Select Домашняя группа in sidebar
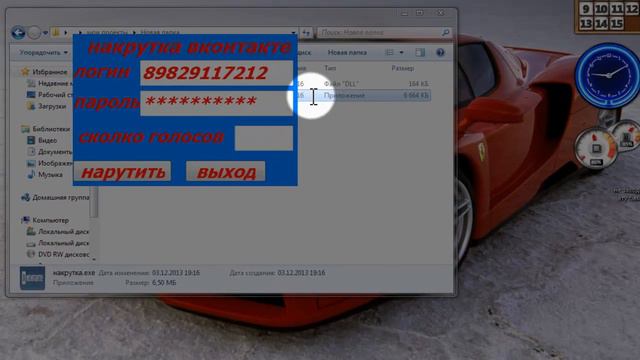 click(x=55, y=198)
